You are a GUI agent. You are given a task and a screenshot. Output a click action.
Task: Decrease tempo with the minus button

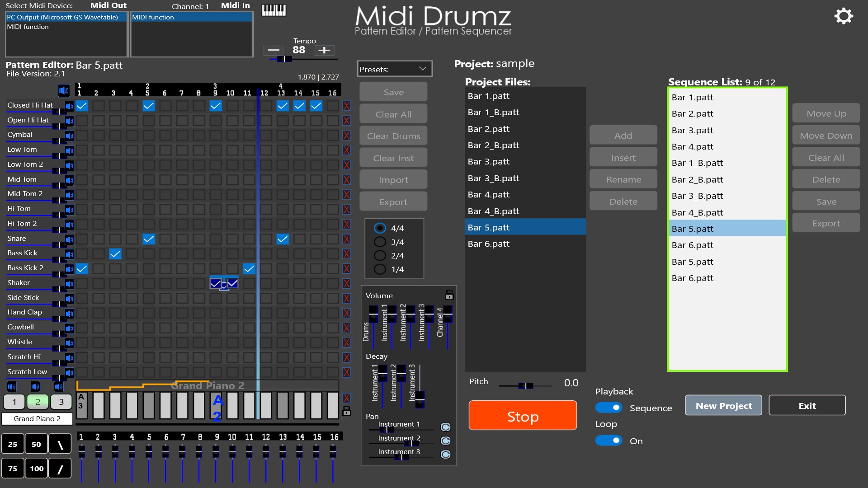point(274,50)
